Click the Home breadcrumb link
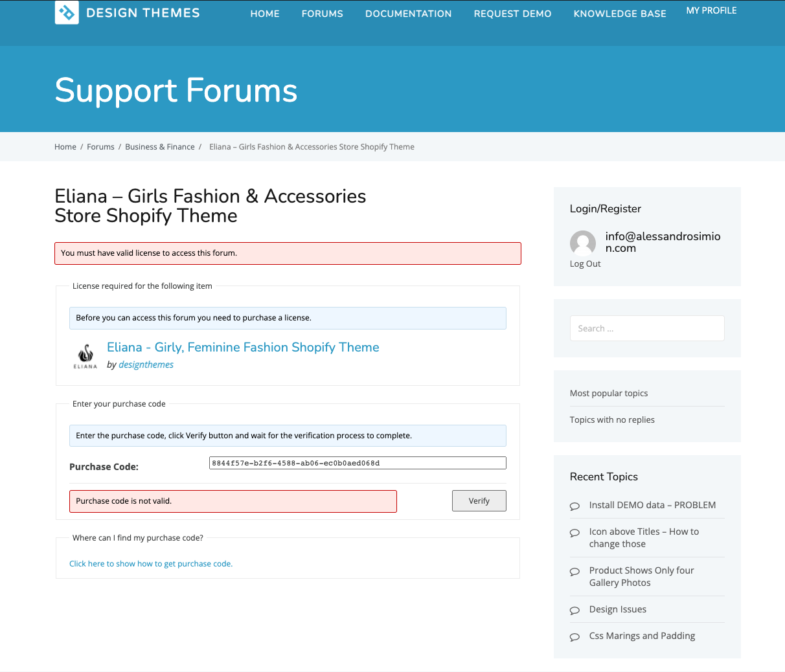The image size is (785, 672). (x=65, y=147)
